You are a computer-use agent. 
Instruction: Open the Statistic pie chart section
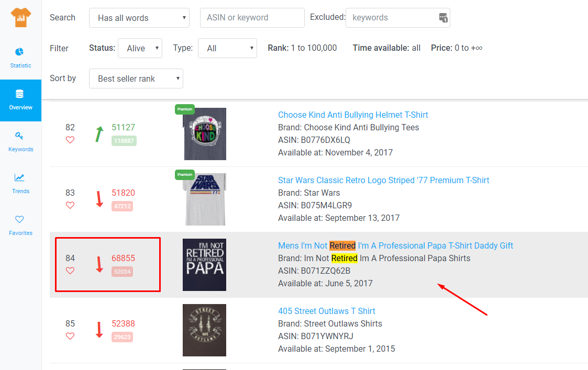(x=20, y=58)
